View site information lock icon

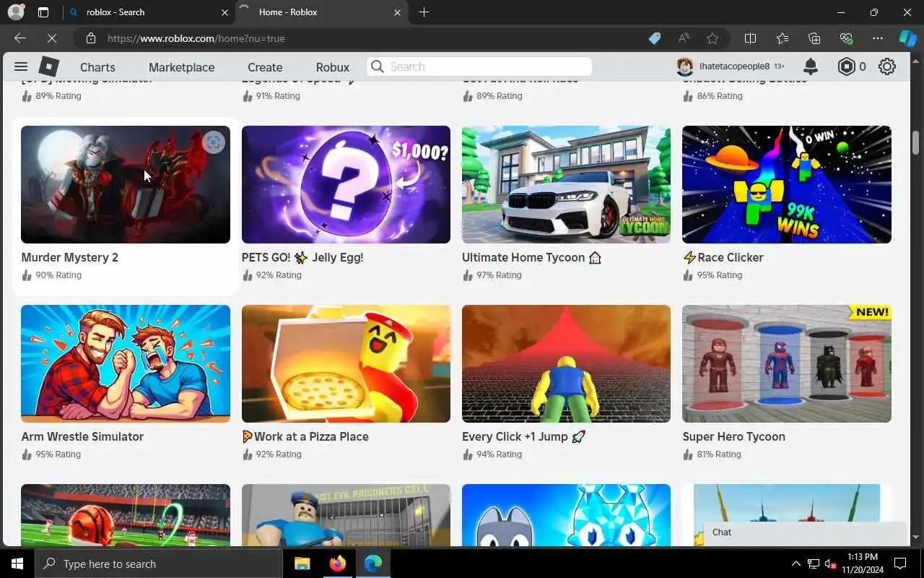click(x=91, y=38)
